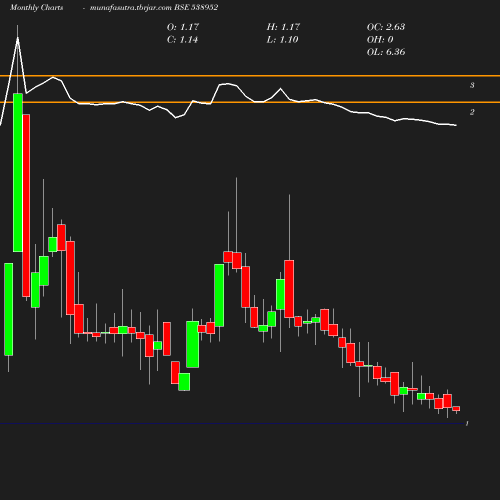Click the 'OC: 2.63' value
This screenshot has width=500, height=500.
point(386,27)
